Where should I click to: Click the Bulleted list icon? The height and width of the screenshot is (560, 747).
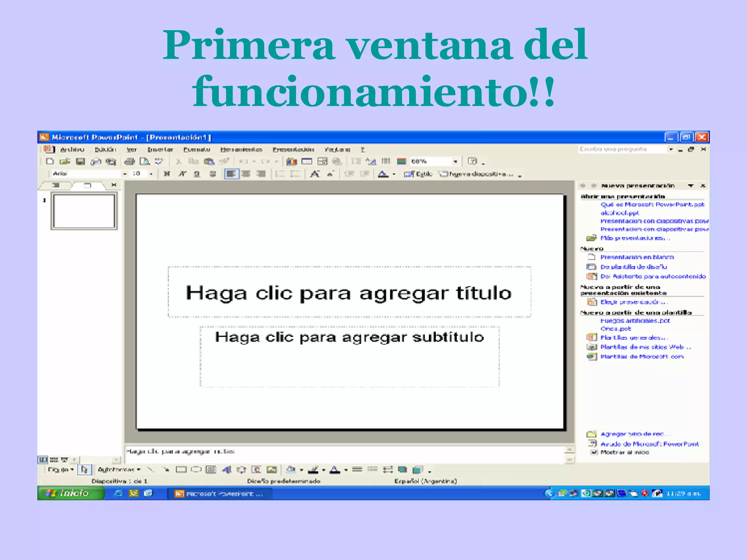click(x=295, y=174)
